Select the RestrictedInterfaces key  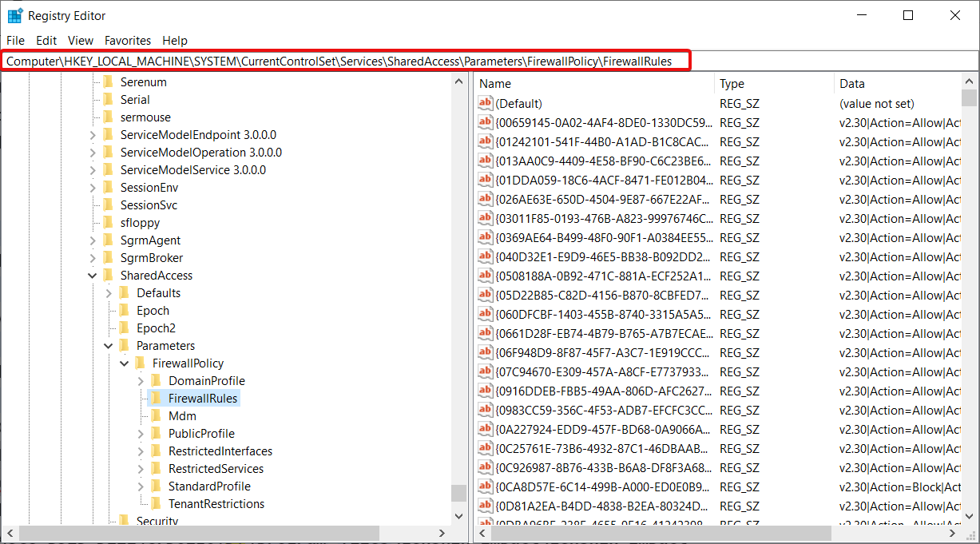(220, 451)
